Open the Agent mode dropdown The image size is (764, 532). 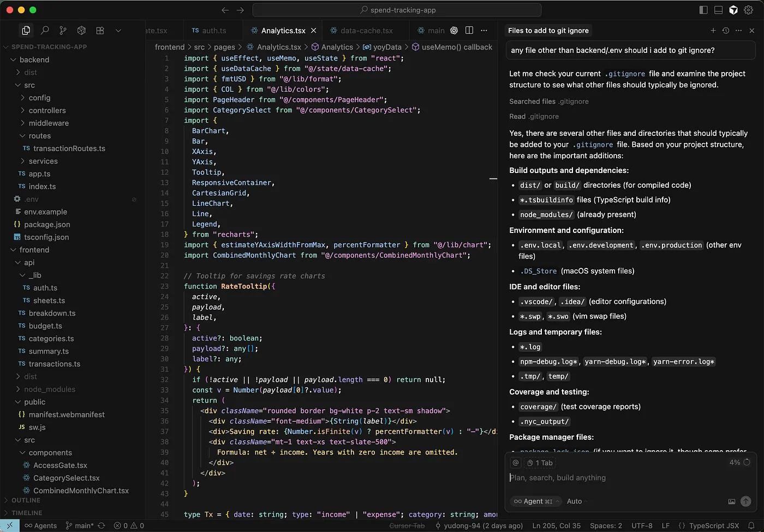pos(537,501)
